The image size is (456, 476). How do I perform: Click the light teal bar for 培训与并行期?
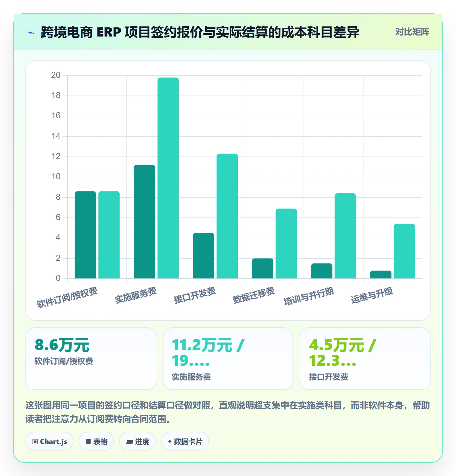345,236
